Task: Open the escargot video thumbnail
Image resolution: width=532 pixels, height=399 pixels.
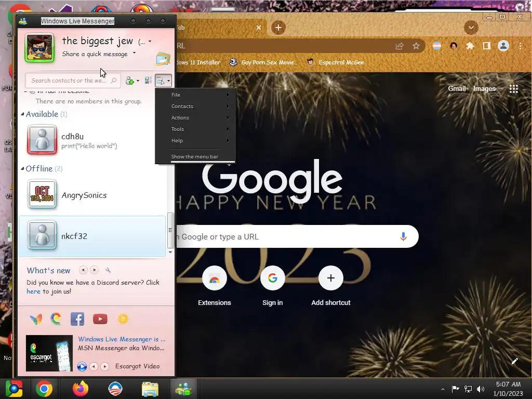Action: (x=49, y=353)
